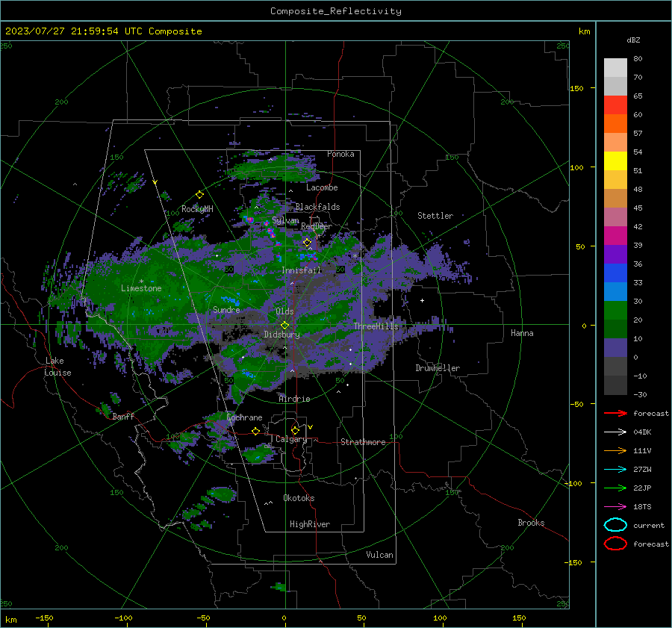The width and height of the screenshot is (672, 628).
Task: Click the yellow radar site marker near Didsbury
Action: pyautogui.click(x=284, y=325)
